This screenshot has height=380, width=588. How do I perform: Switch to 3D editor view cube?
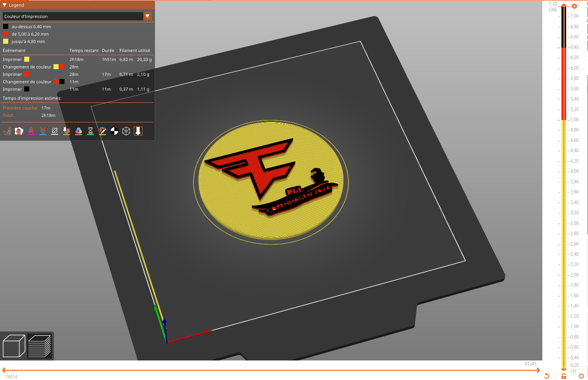(x=14, y=346)
